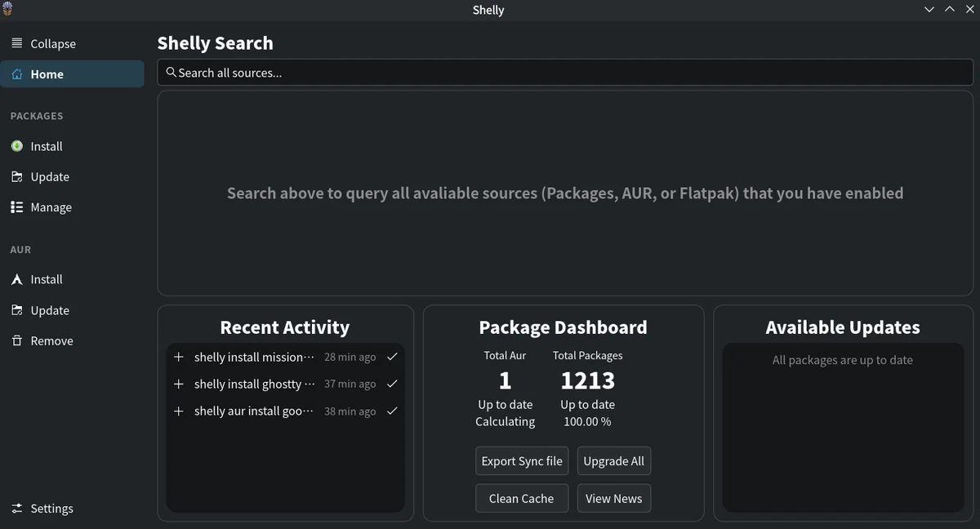The width and height of the screenshot is (980, 529).
Task: Click the checkmark on the 28 min ago entry
Action: (x=392, y=357)
